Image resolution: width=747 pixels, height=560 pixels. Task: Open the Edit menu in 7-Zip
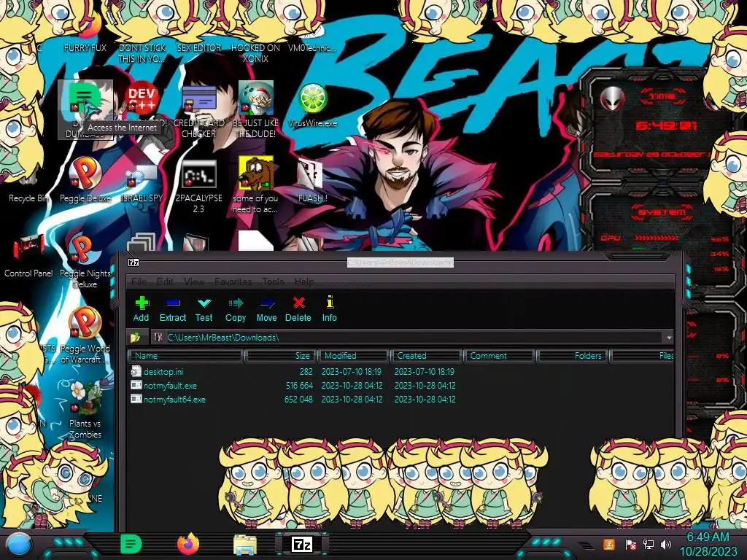(x=165, y=281)
